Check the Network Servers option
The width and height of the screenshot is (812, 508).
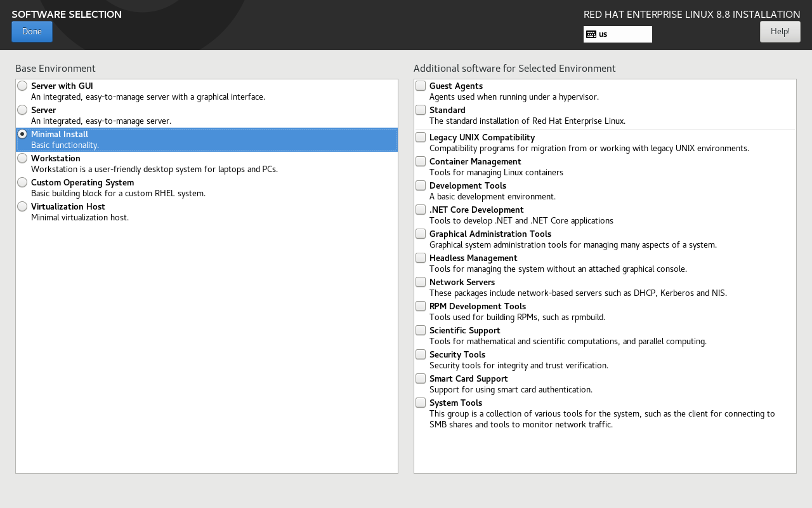click(421, 282)
